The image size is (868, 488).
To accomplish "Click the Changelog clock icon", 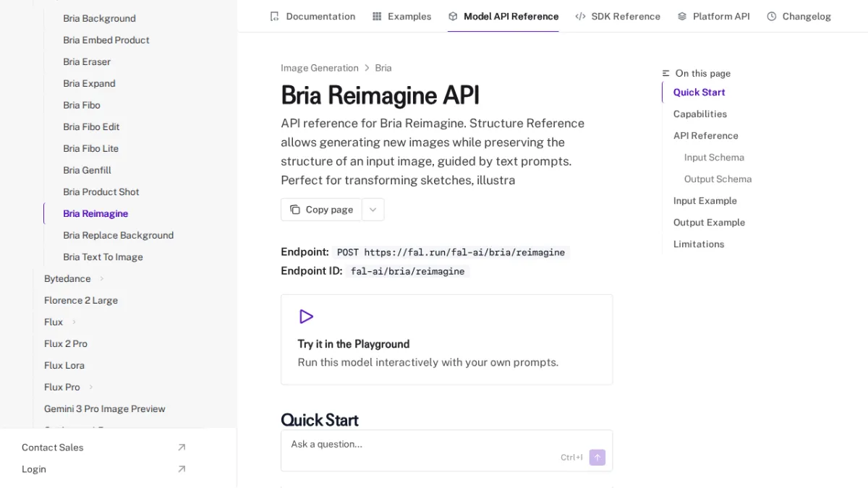I will (772, 16).
